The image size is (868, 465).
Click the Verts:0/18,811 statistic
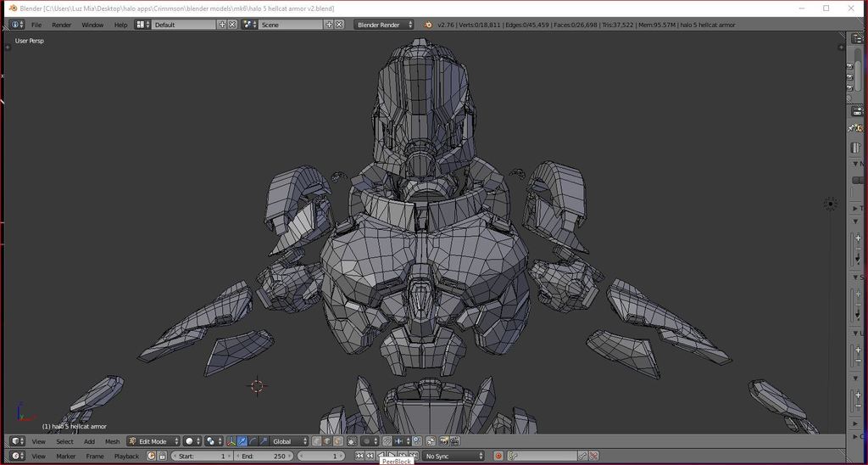478,25
